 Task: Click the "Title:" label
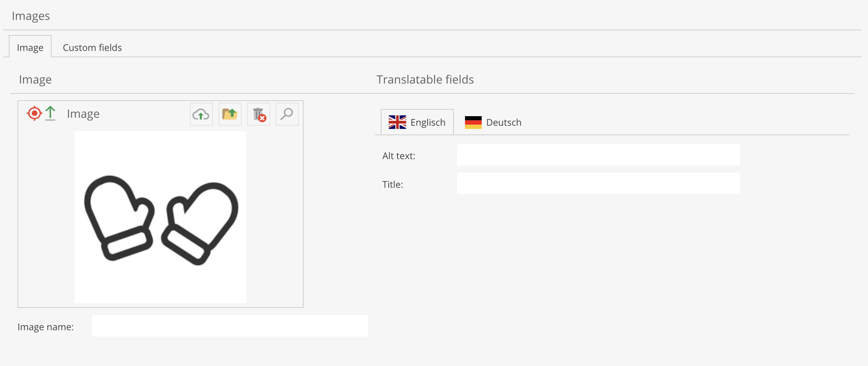click(x=393, y=185)
